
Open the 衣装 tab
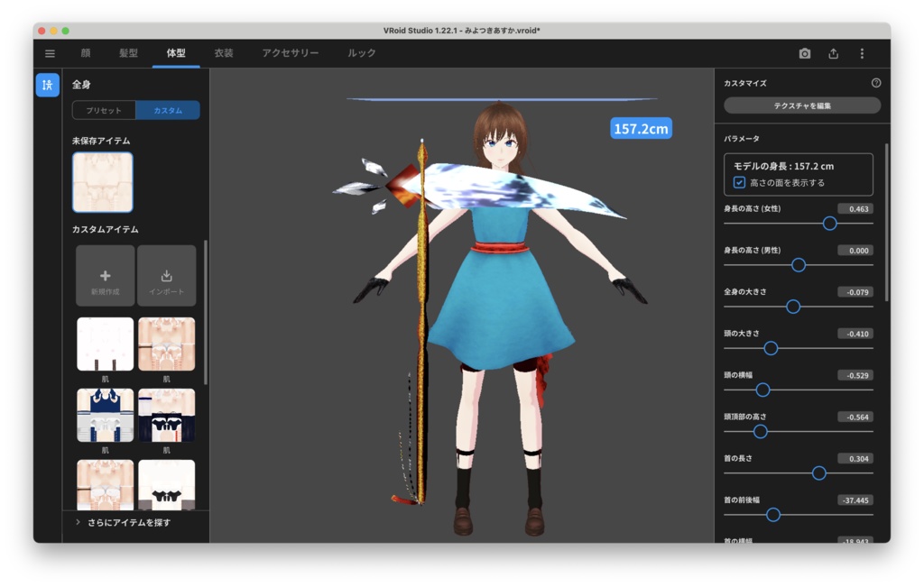[x=224, y=53]
